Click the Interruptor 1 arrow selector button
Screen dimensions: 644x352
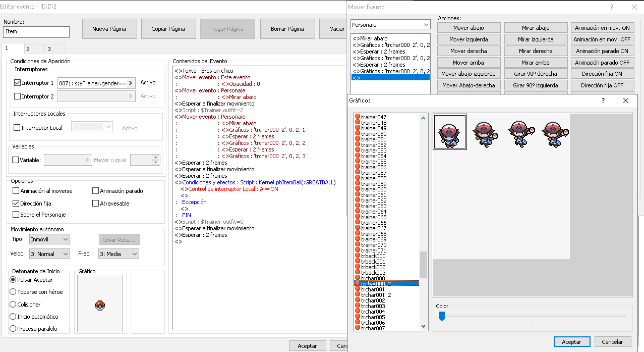[x=131, y=83]
